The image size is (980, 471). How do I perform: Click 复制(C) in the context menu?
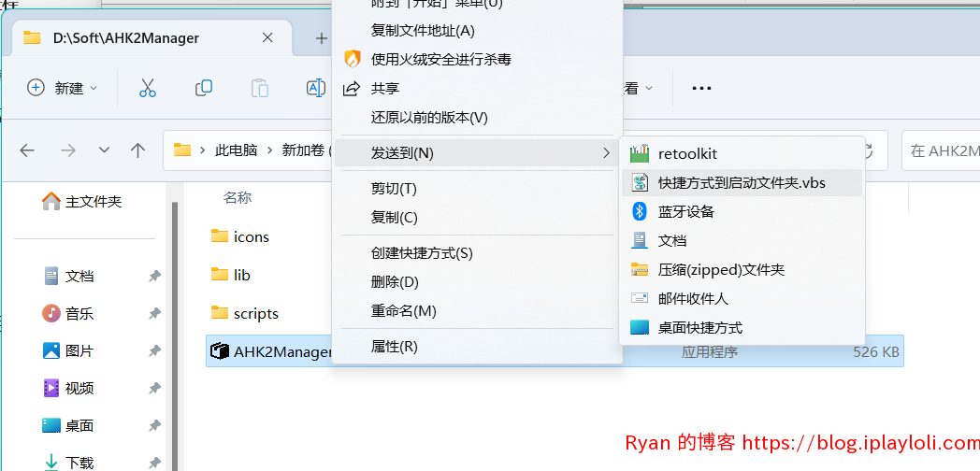pyautogui.click(x=477, y=218)
